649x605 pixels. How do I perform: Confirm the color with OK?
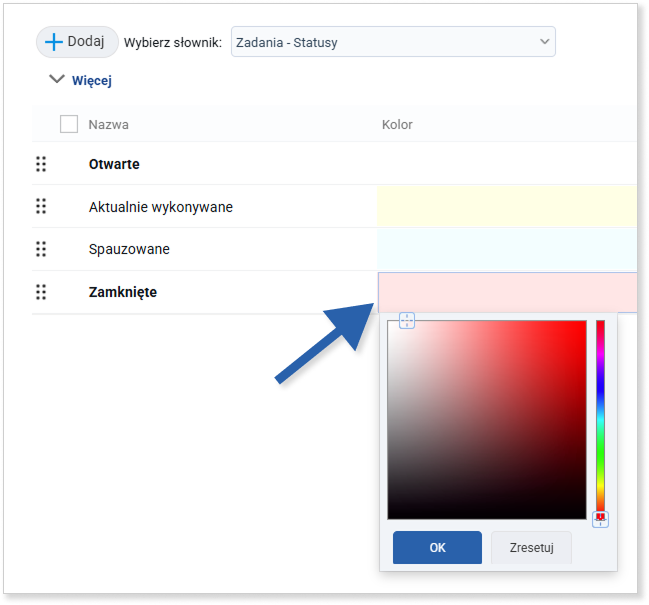[437, 547]
